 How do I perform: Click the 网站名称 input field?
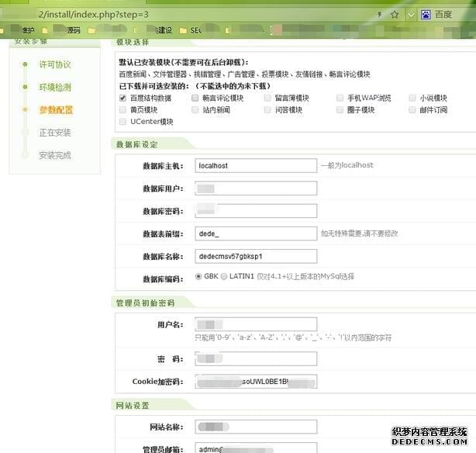[x=256, y=427]
